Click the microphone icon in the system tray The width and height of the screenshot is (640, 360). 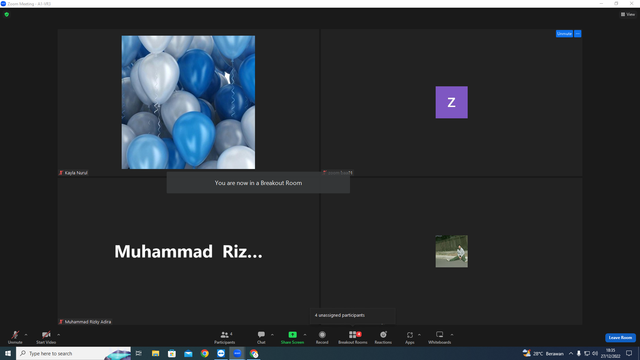click(579, 353)
